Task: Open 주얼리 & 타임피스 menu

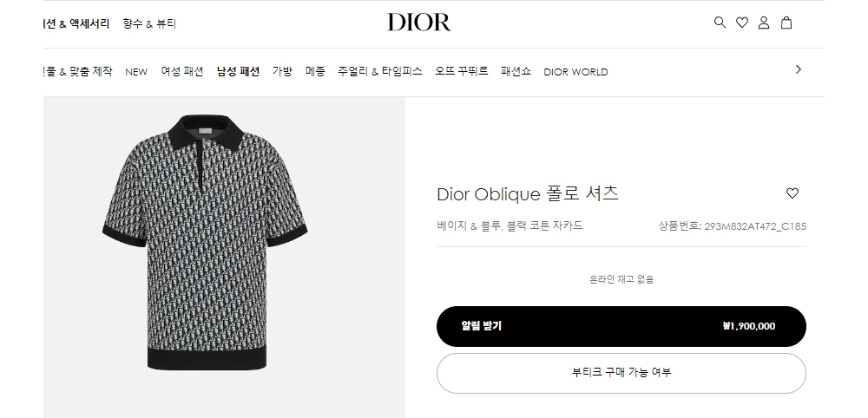Action: point(380,71)
